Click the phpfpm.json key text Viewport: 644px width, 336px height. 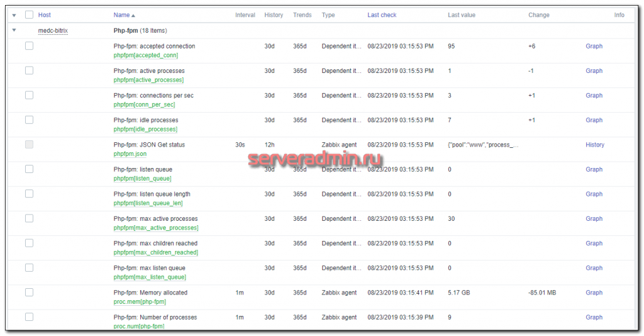click(130, 154)
